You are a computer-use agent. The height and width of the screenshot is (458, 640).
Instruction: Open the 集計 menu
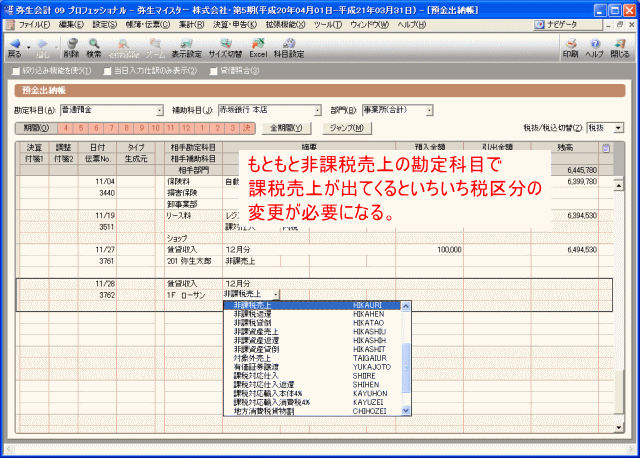click(191, 25)
